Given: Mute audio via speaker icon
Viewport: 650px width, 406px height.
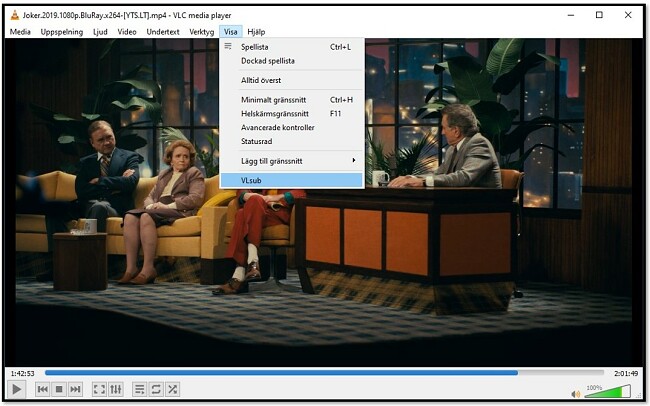Looking at the screenshot, I should 575,394.
